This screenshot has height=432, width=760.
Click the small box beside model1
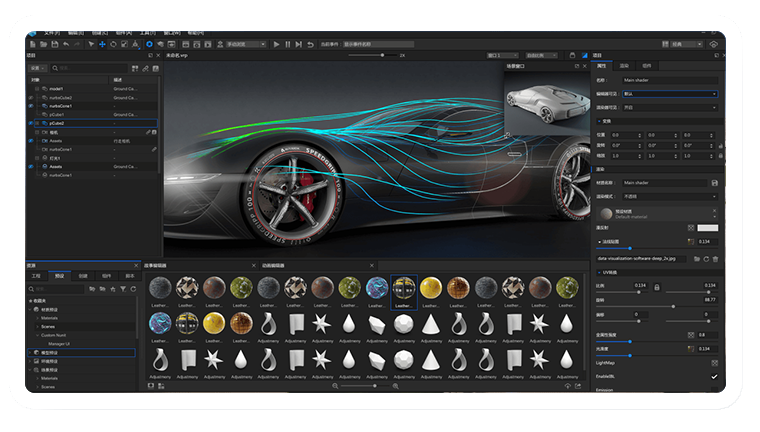pos(37,89)
